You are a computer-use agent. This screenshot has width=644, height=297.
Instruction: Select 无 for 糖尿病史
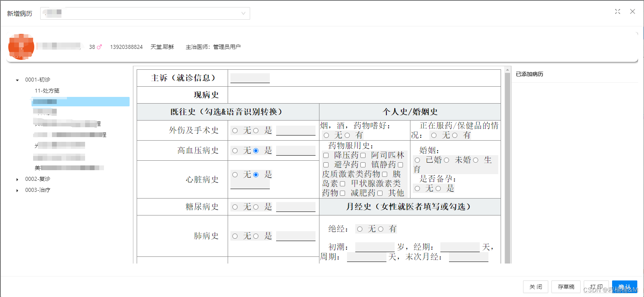coord(235,207)
